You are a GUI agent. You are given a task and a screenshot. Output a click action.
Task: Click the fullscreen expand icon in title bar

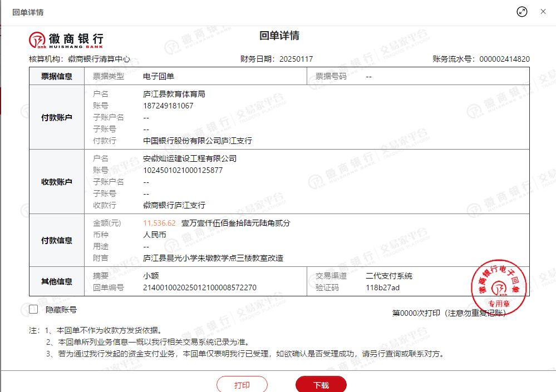[x=521, y=12]
